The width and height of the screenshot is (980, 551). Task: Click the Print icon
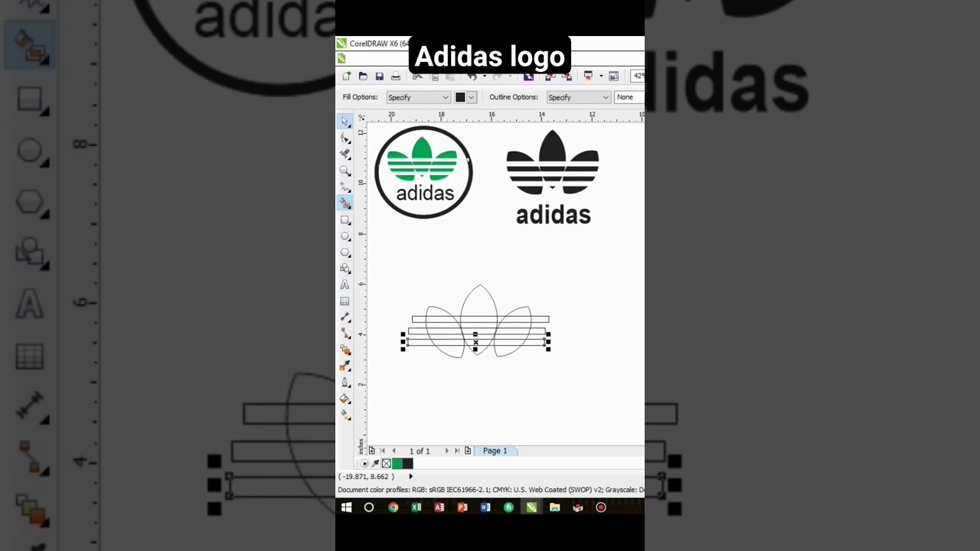tap(396, 77)
